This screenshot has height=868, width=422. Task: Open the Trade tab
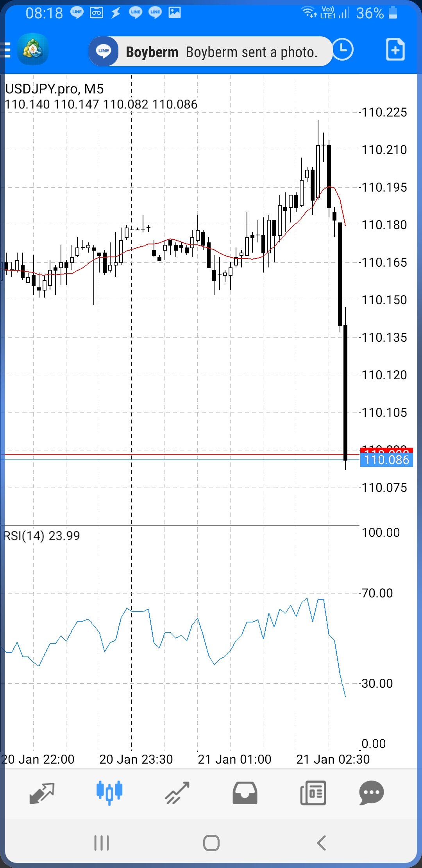click(x=177, y=793)
